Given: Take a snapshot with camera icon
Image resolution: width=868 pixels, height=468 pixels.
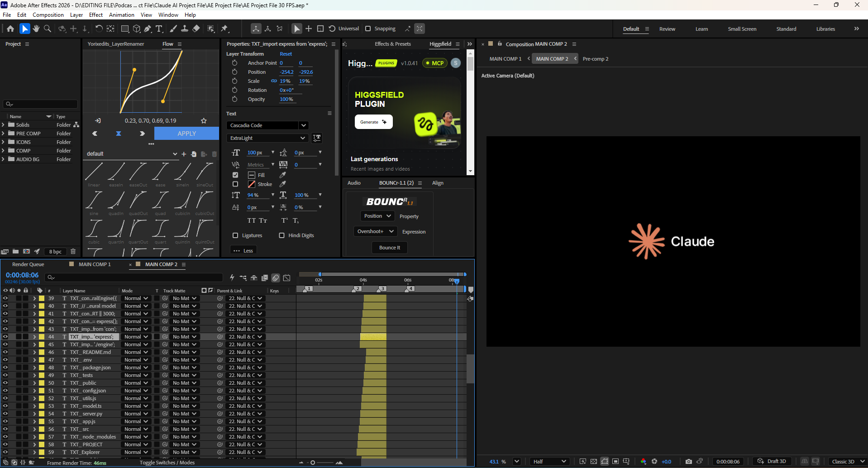Looking at the screenshot, I should 689,461.
